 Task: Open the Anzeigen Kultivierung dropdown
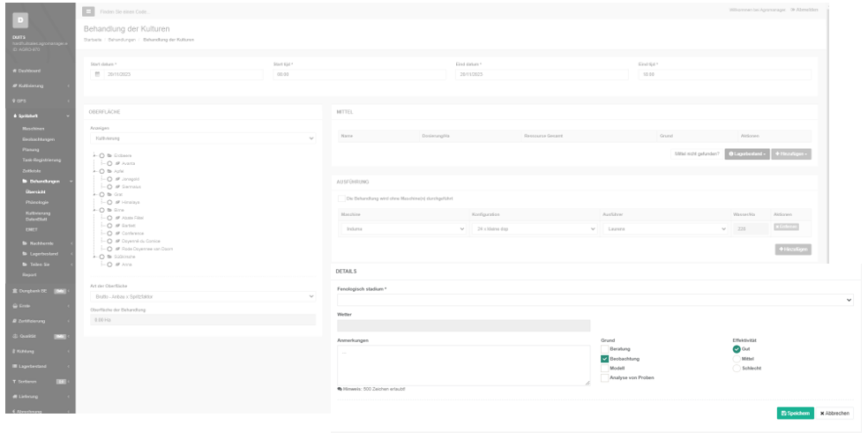203,138
